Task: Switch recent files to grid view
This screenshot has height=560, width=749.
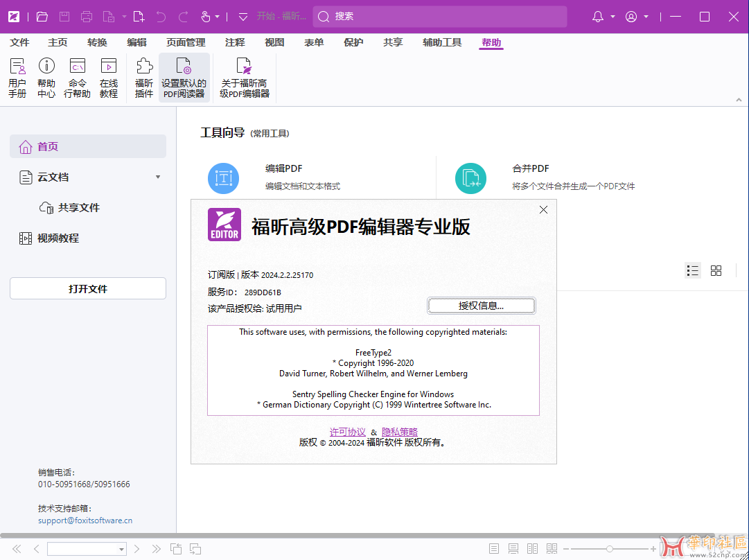Action: [716, 271]
